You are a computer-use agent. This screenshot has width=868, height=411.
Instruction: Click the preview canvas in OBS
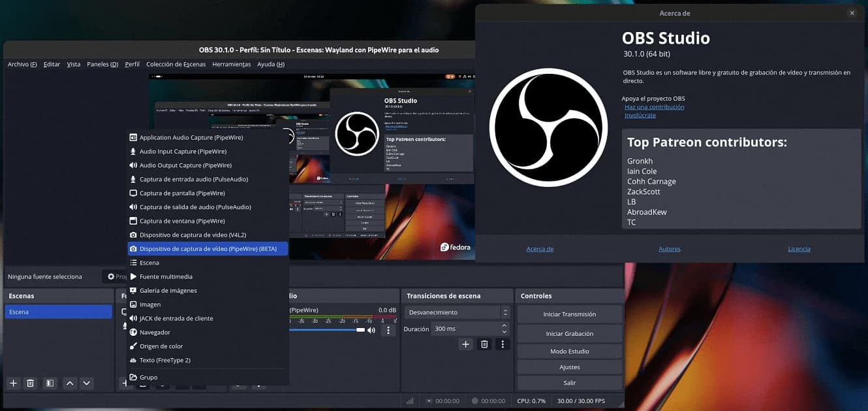(312, 167)
